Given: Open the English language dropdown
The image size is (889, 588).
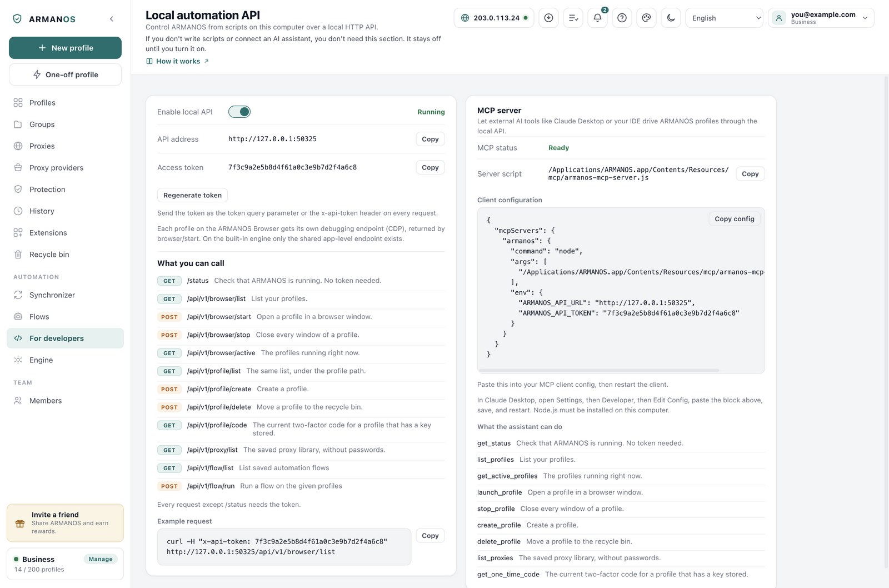Looking at the screenshot, I should pos(725,18).
